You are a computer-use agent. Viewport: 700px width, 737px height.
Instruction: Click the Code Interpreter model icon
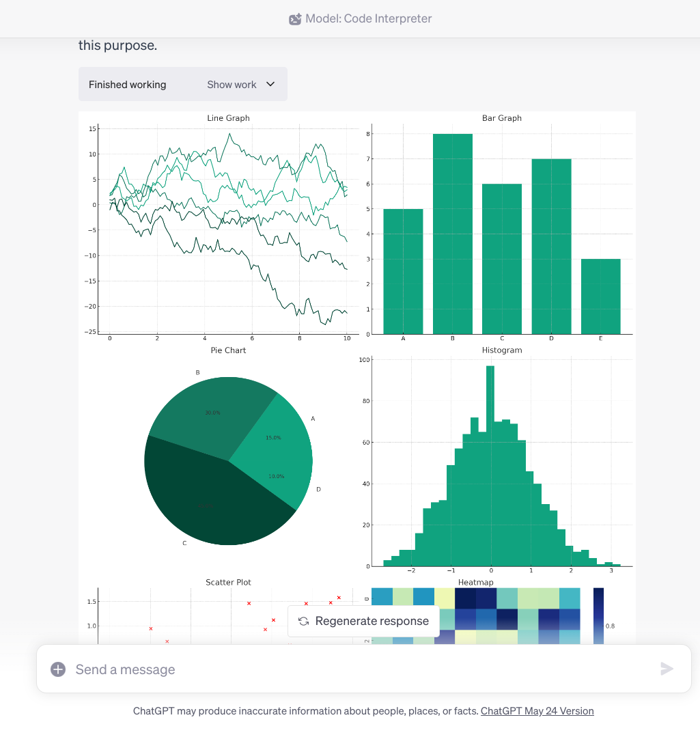[294, 18]
